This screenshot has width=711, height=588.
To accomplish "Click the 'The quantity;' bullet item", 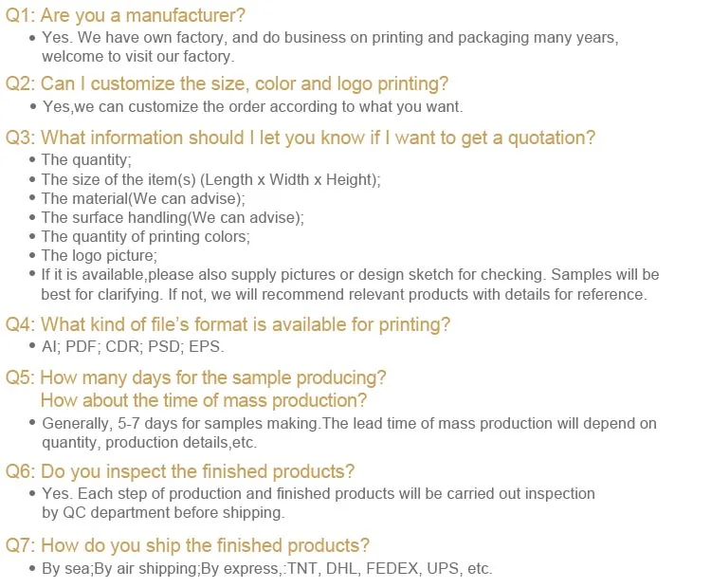I will click(86, 159).
